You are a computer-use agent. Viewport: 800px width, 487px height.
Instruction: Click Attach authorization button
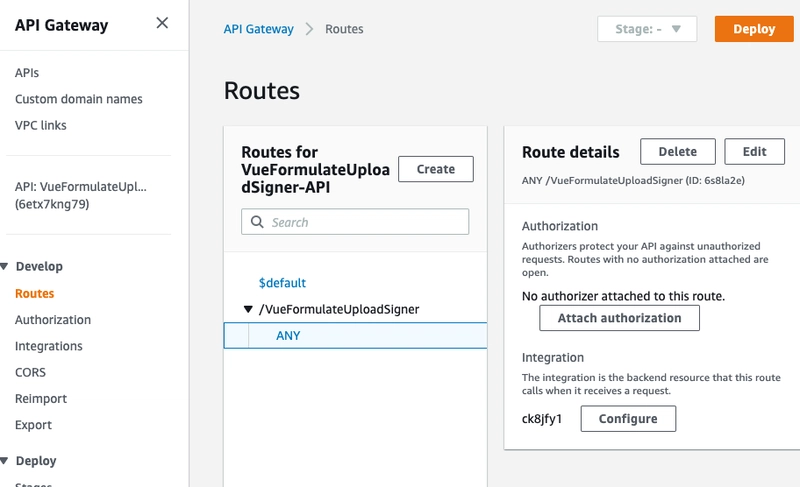tap(619, 318)
